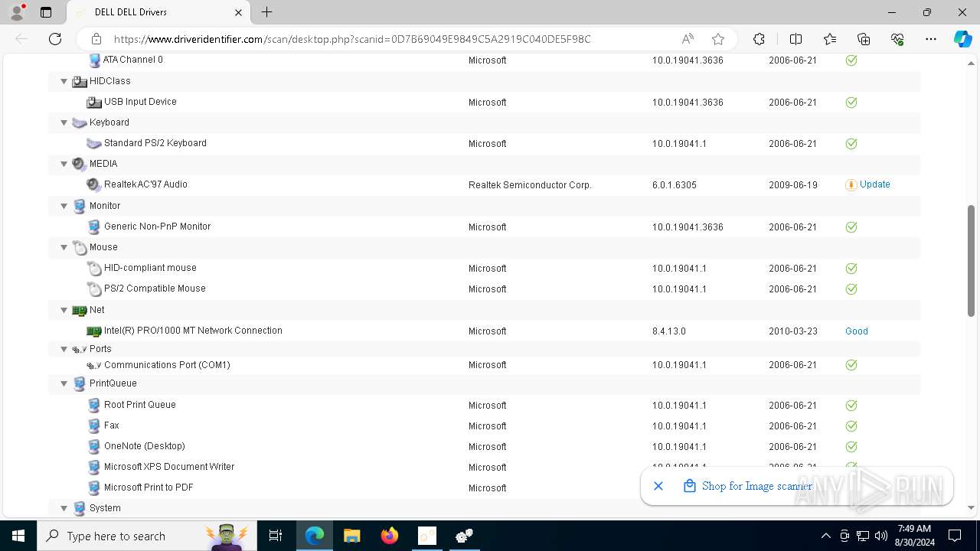Click the Fax printer icon
Viewport: 980px width, 551px height.
point(94,425)
